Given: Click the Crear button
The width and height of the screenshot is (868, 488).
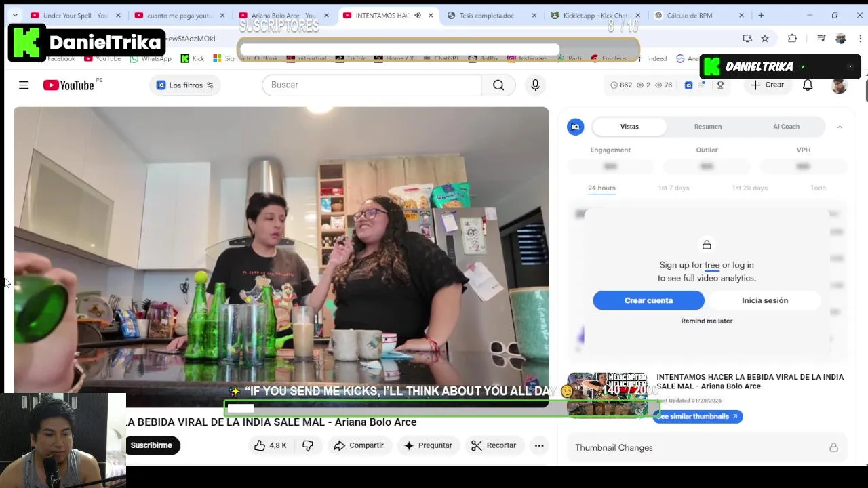Looking at the screenshot, I should pos(767,85).
